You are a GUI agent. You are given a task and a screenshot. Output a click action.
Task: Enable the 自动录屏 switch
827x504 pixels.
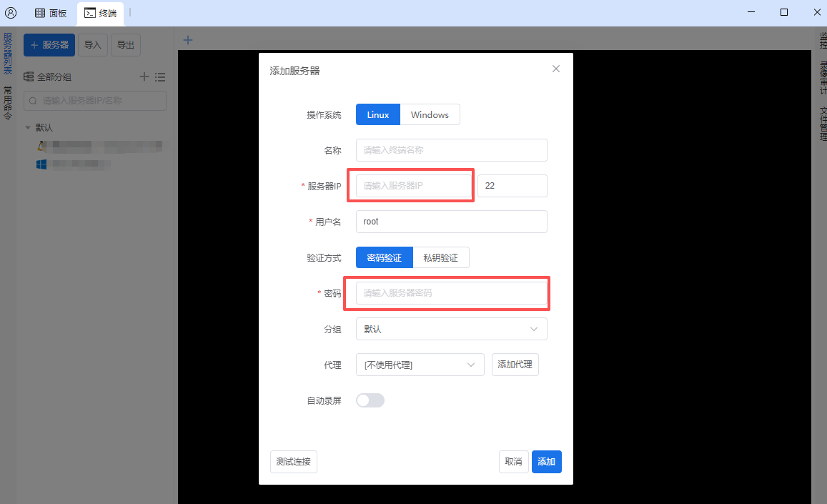(370, 400)
